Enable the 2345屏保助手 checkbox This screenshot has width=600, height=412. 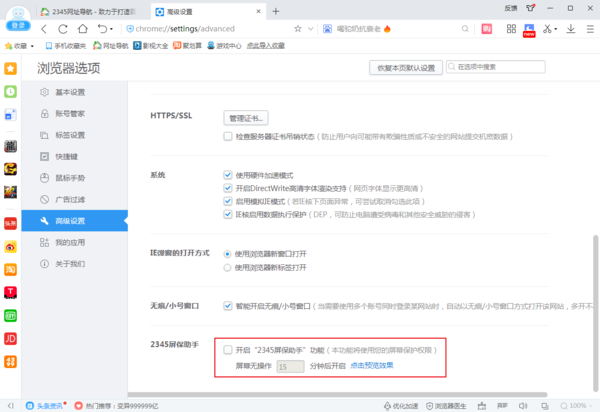point(228,351)
